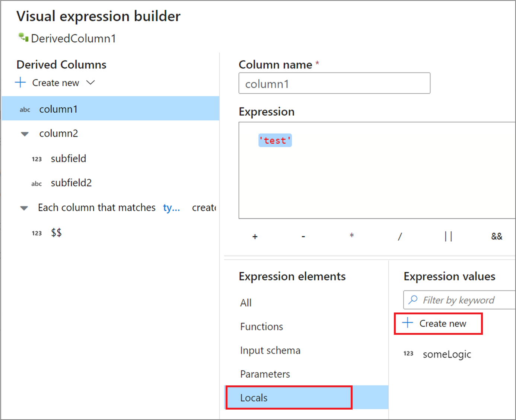
Task: Click the 123 type icon beside subfield
Action: click(x=36, y=159)
